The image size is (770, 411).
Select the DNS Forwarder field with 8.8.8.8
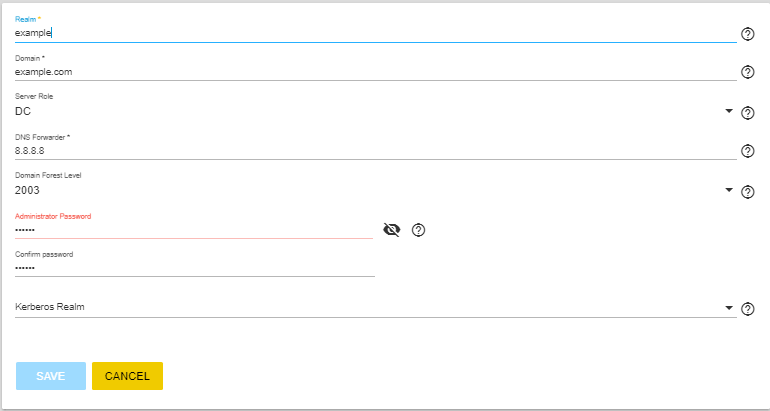376,151
